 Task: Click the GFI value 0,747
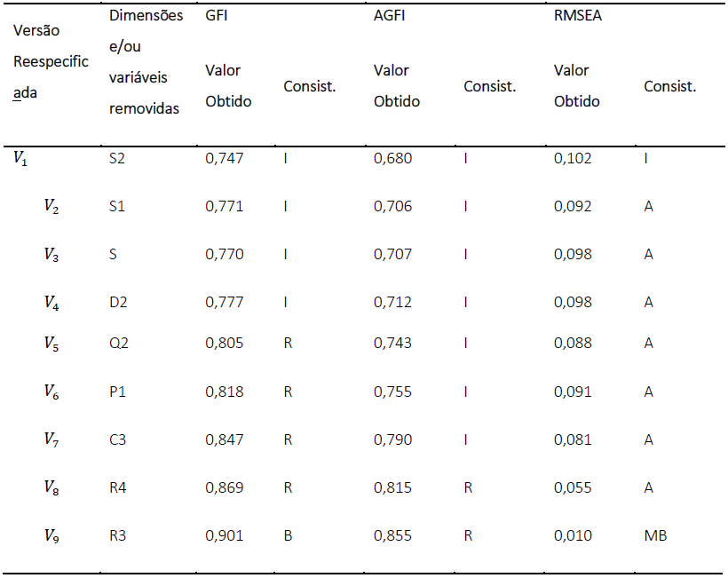point(224,159)
